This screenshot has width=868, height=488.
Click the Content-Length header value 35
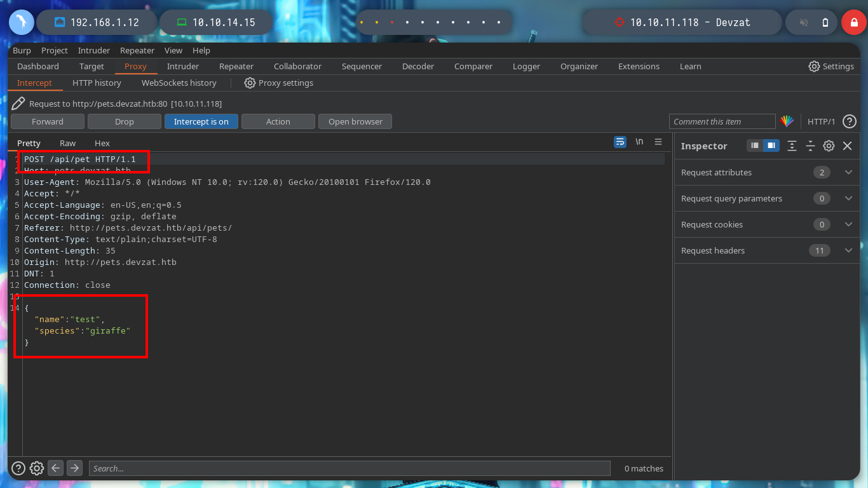click(111, 251)
